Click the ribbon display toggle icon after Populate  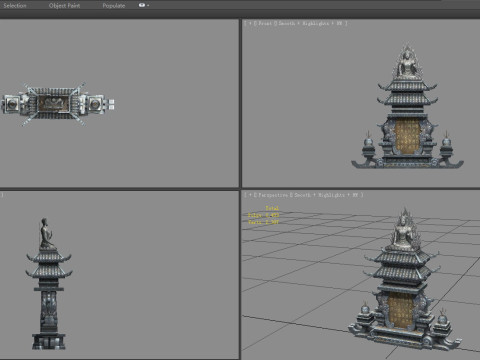click(x=143, y=5)
